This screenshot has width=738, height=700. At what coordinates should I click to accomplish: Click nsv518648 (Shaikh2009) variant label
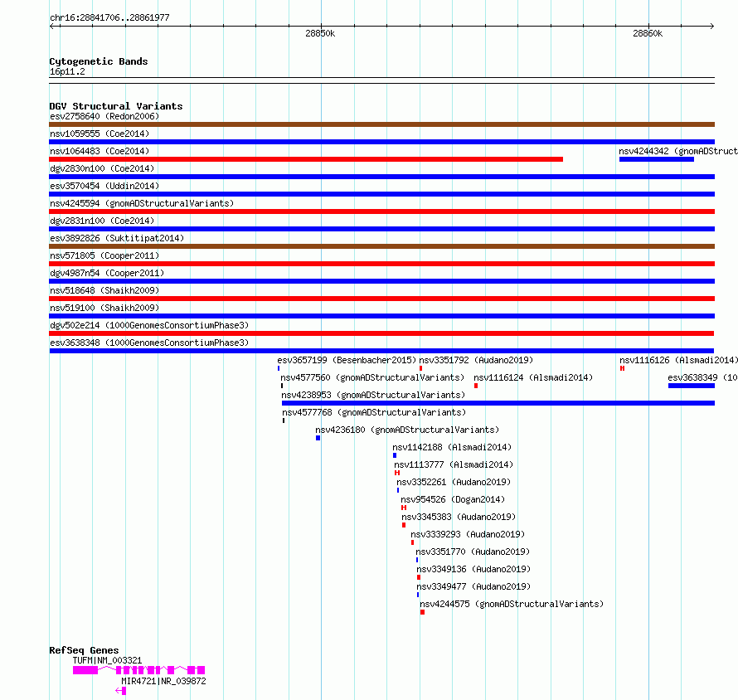[104, 290]
